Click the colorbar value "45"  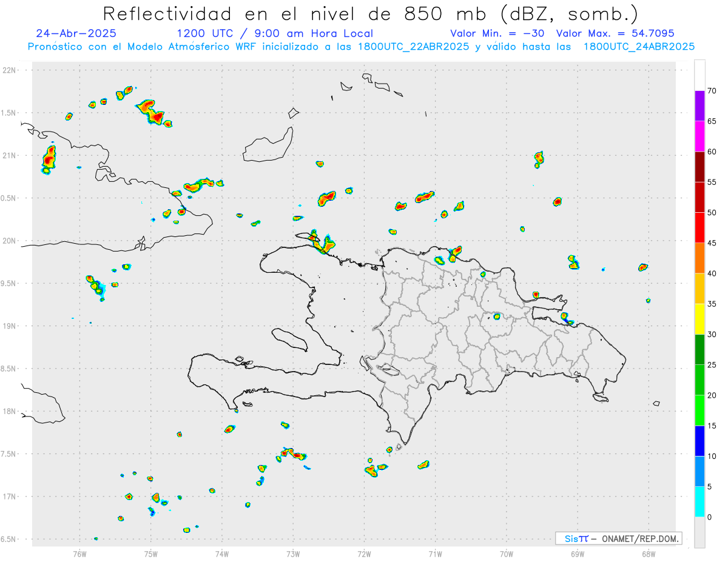click(x=712, y=243)
